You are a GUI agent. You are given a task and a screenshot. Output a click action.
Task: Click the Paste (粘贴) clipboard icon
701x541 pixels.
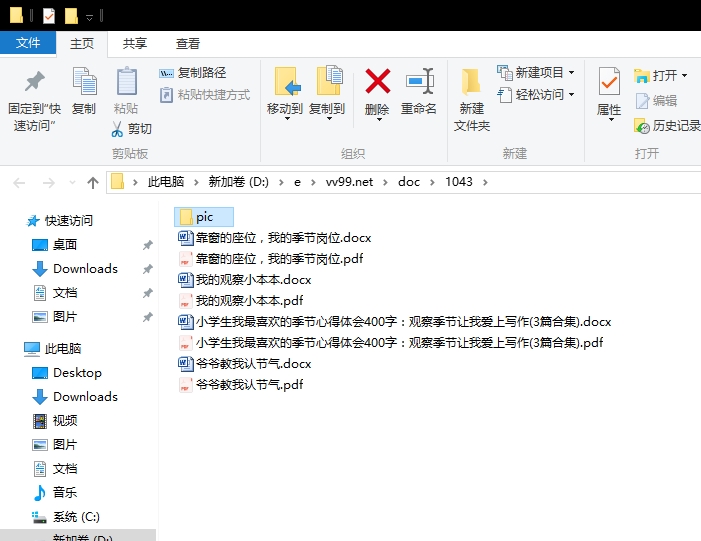tap(127, 81)
